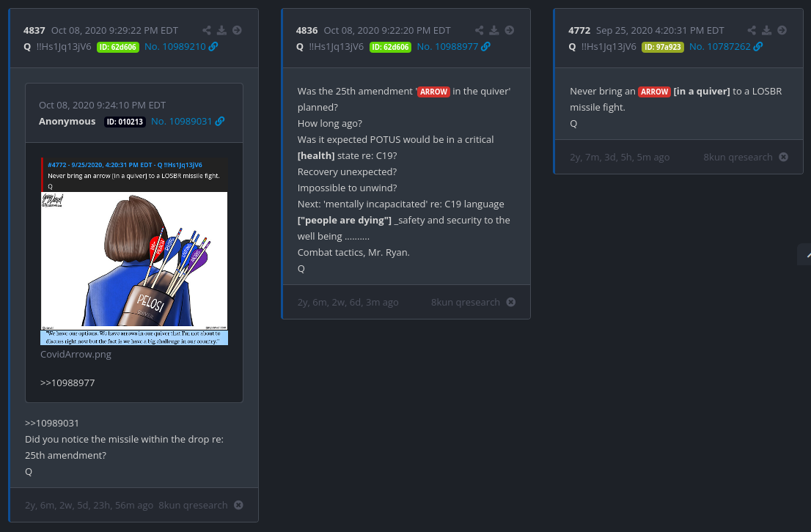
Task: Download post 4772 using its download icon
Action: click(767, 30)
